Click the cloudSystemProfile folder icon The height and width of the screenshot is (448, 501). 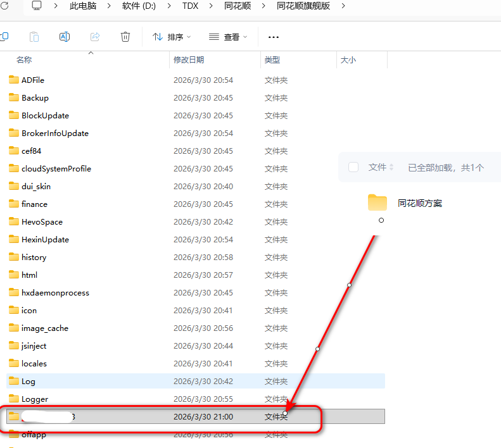(14, 168)
